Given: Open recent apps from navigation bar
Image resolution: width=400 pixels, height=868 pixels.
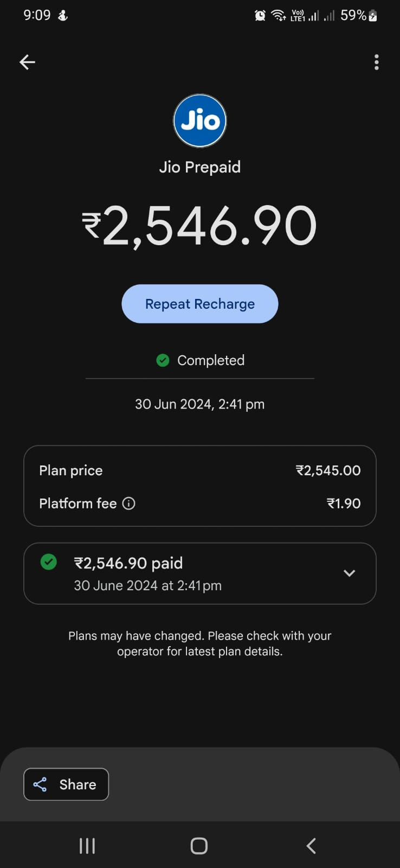Looking at the screenshot, I should tap(87, 846).
